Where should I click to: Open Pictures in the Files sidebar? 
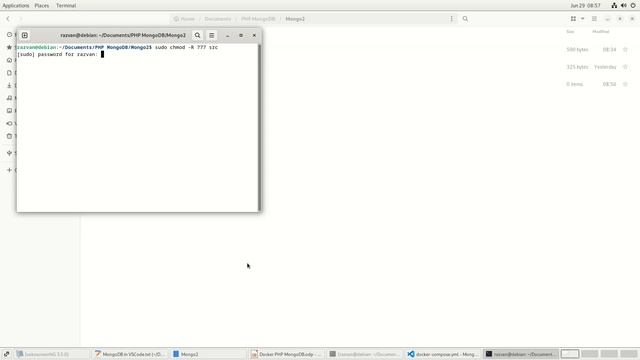click(x=9, y=111)
